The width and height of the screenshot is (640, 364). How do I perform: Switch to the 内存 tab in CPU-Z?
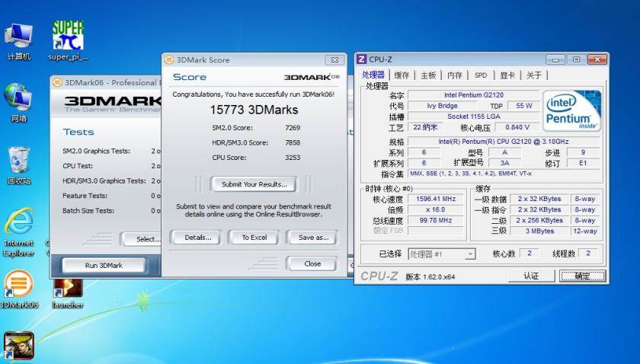[454, 75]
